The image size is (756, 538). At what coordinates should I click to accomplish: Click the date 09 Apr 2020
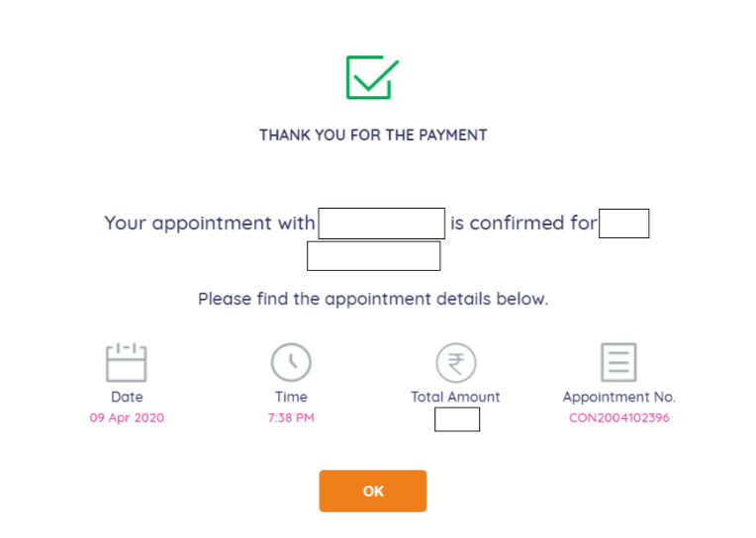(x=127, y=417)
